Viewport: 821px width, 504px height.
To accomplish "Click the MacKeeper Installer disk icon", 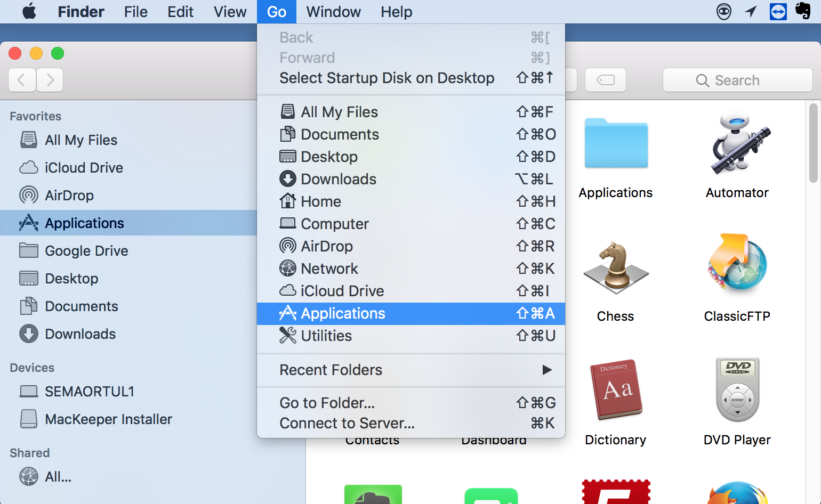I will coord(29,419).
